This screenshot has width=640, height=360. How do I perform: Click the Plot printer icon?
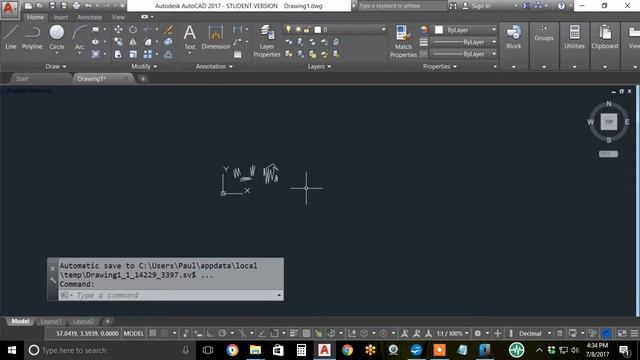pos(76,6)
